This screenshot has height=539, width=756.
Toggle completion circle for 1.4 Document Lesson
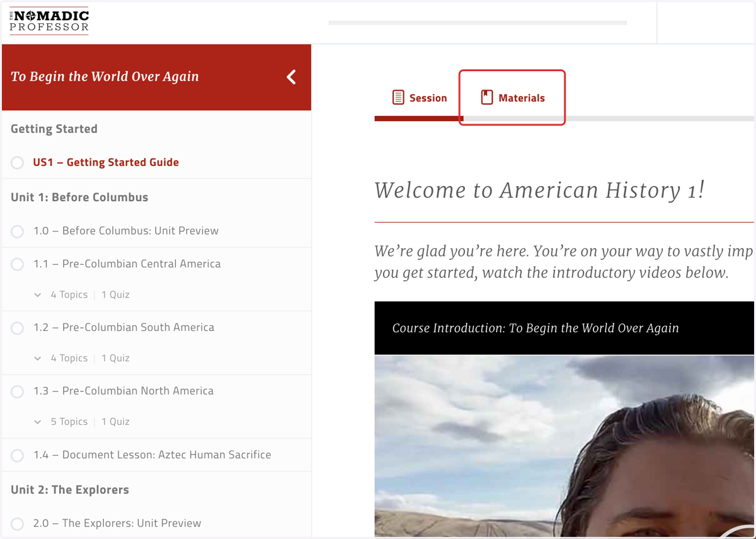pyautogui.click(x=18, y=455)
